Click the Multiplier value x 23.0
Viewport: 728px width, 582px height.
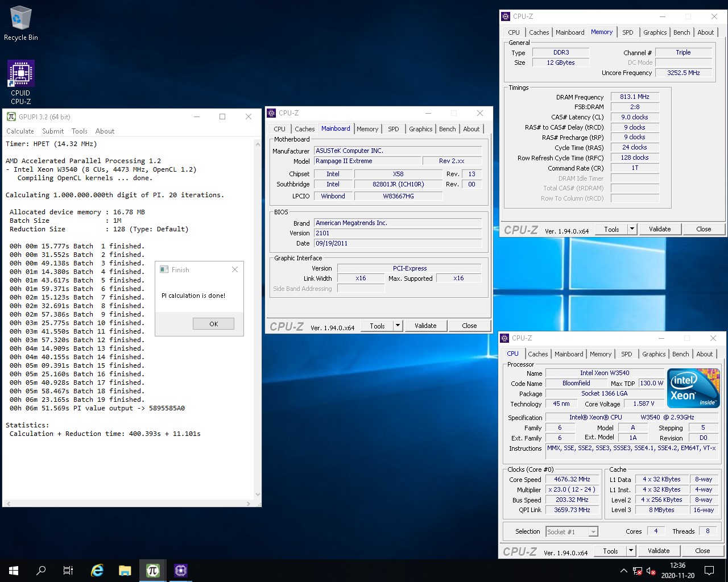[572, 489]
